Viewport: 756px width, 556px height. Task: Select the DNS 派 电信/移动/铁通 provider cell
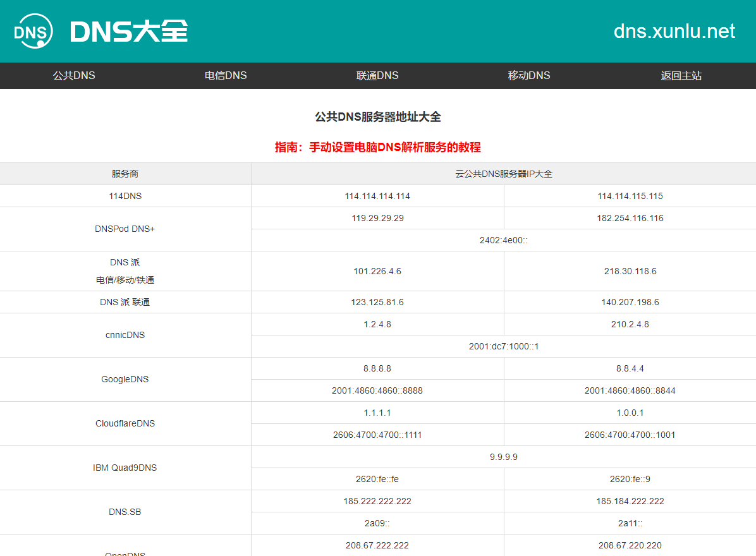click(125, 271)
